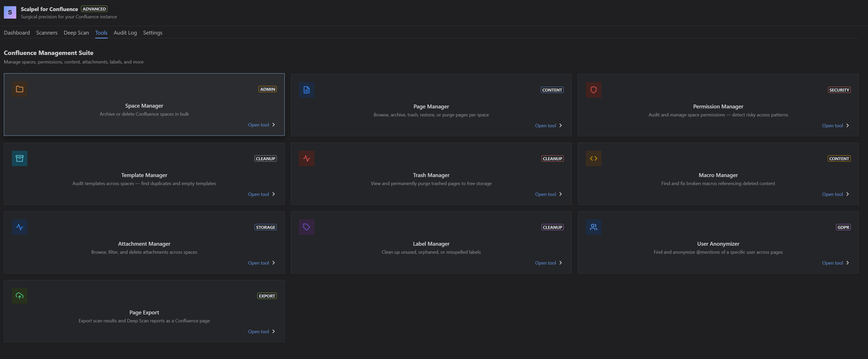Screen dimensions: 868x359
Task: Click the Attachment Manager card title
Action: pyautogui.click(x=144, y=244)
